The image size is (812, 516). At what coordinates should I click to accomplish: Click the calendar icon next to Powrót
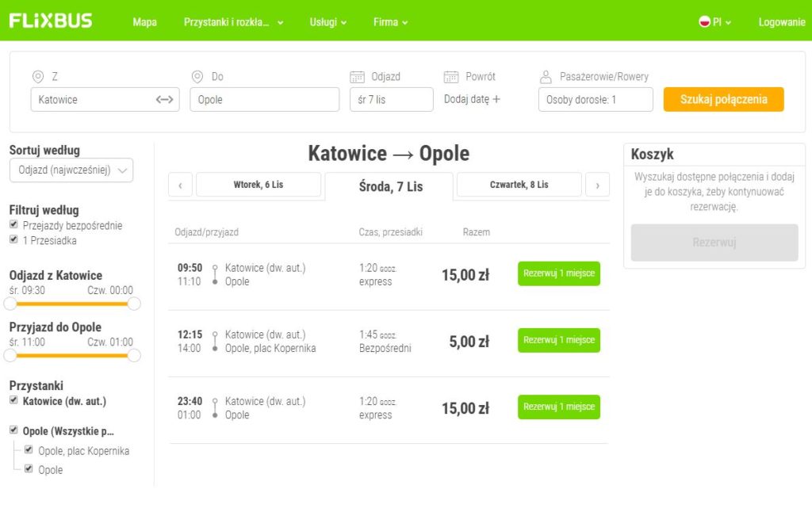451,77
